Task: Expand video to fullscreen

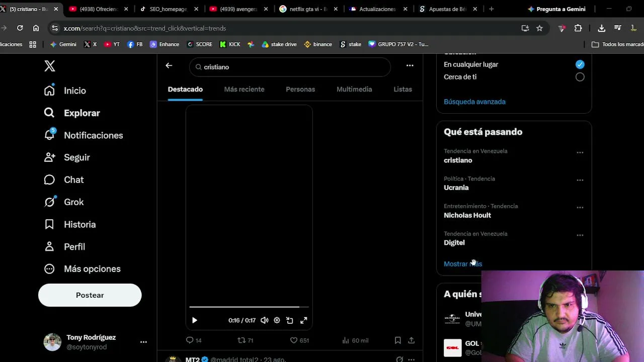Action: pos(304,320)
